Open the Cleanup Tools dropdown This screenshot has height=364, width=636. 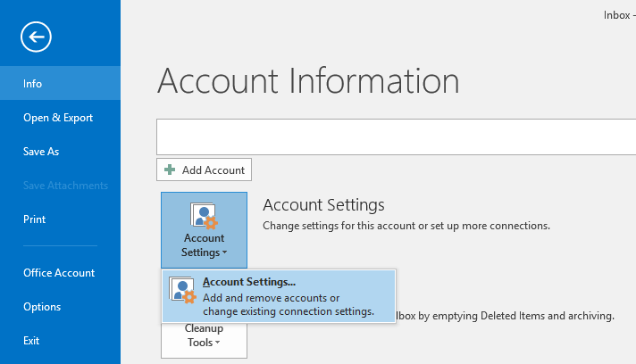pos(204,340)
